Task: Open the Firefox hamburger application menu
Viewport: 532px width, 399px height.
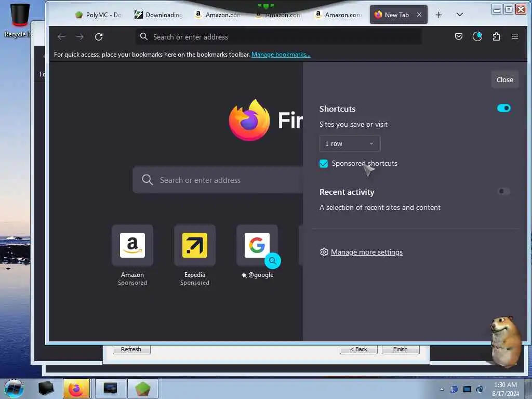Action: point(515,36)
